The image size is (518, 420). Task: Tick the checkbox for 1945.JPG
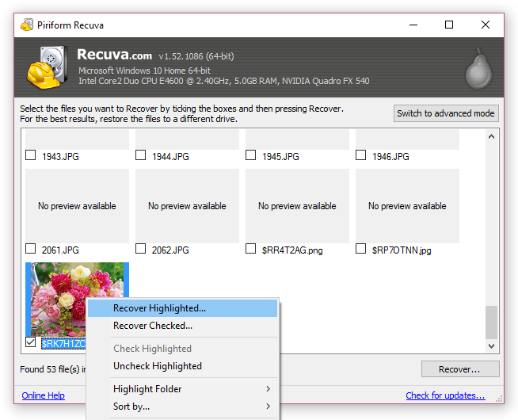point(250,155)
